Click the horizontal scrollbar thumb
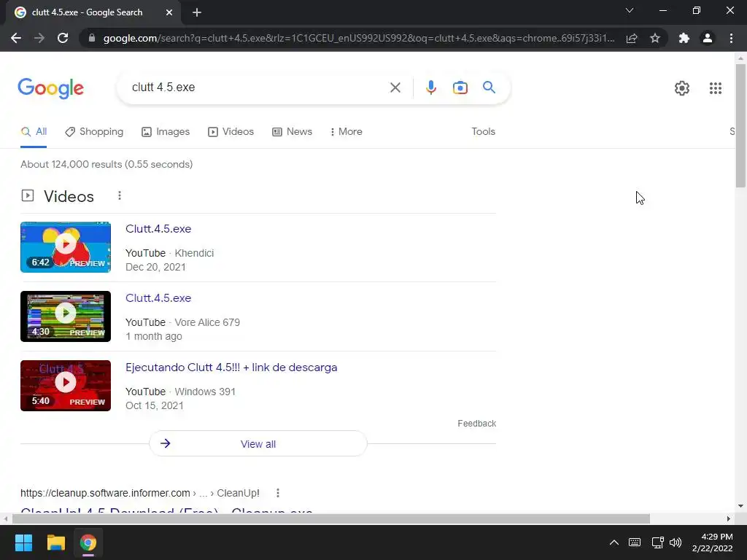This screenshot has height=560, width=747. tap(330, 519)
